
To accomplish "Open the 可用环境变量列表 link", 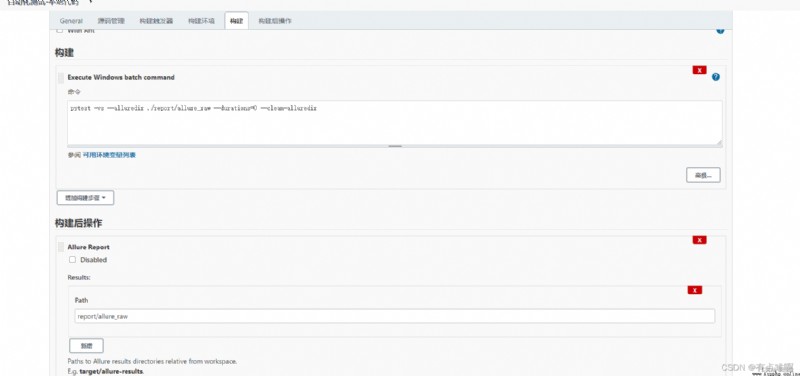I will pyautogui.click(x=109, y=155).
